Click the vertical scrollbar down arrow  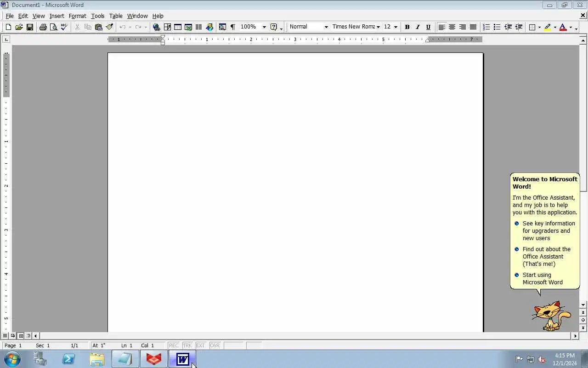(583, 305)
